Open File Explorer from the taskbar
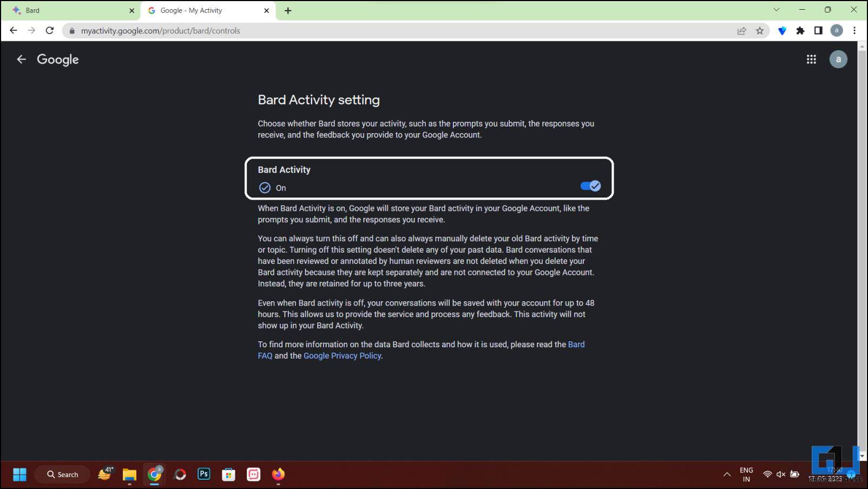868x489 pixels. coord(129,474)
